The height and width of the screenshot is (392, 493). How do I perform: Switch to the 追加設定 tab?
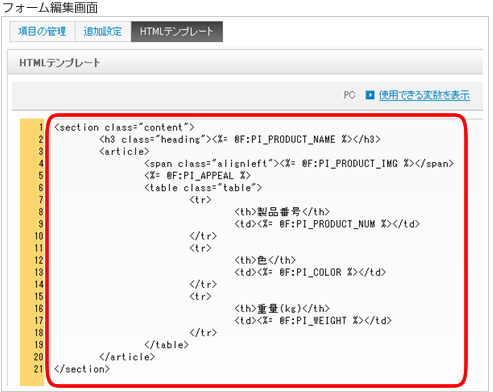pyautogui.click(x=103, y=32)
